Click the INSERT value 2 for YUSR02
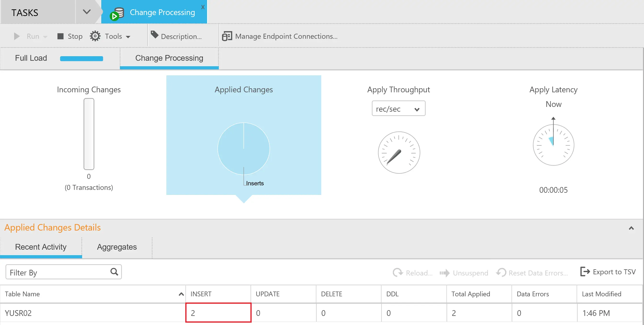 tap(218, 313)
